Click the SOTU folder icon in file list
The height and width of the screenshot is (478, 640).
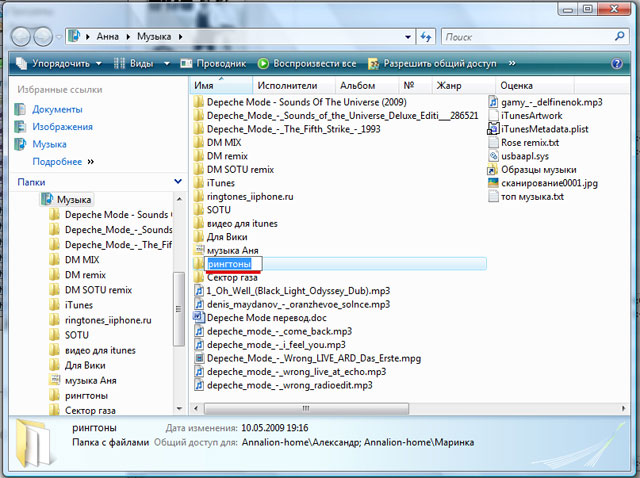coord(198,210)
